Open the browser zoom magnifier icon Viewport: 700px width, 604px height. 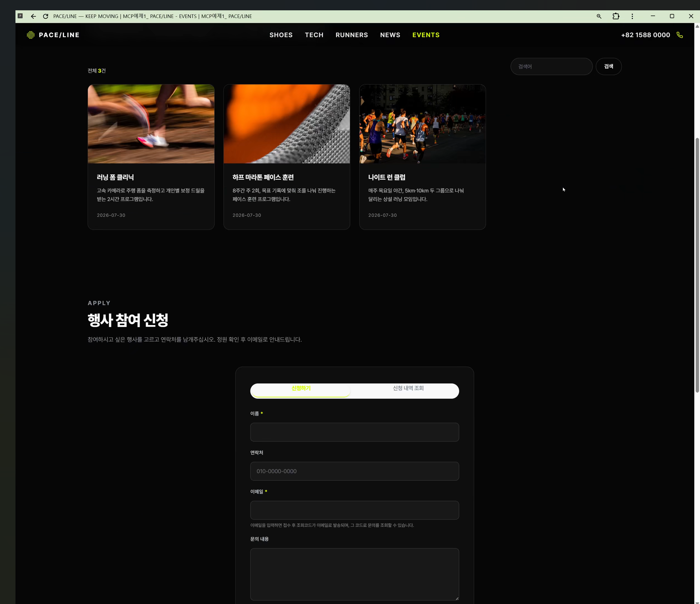pos(599,16)
